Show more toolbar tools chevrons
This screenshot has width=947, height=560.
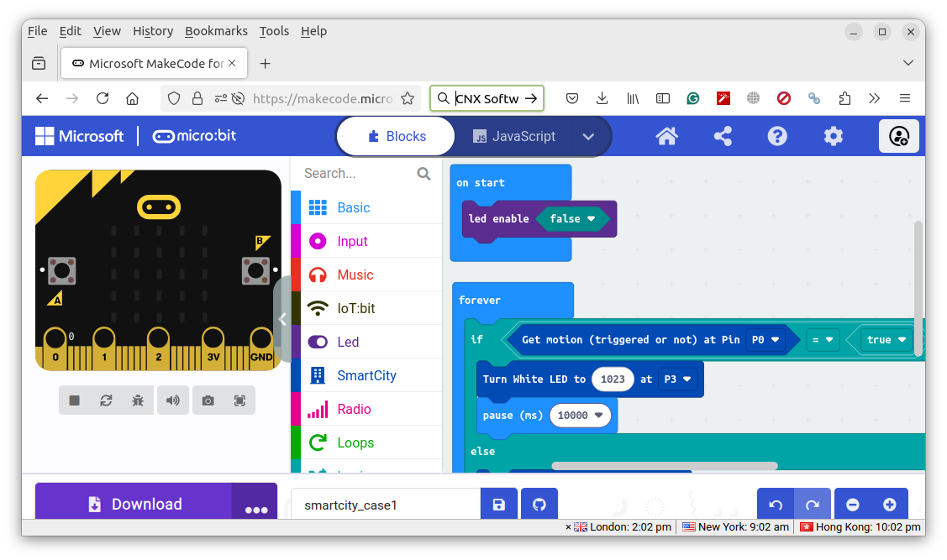click(x=875, y=98)
